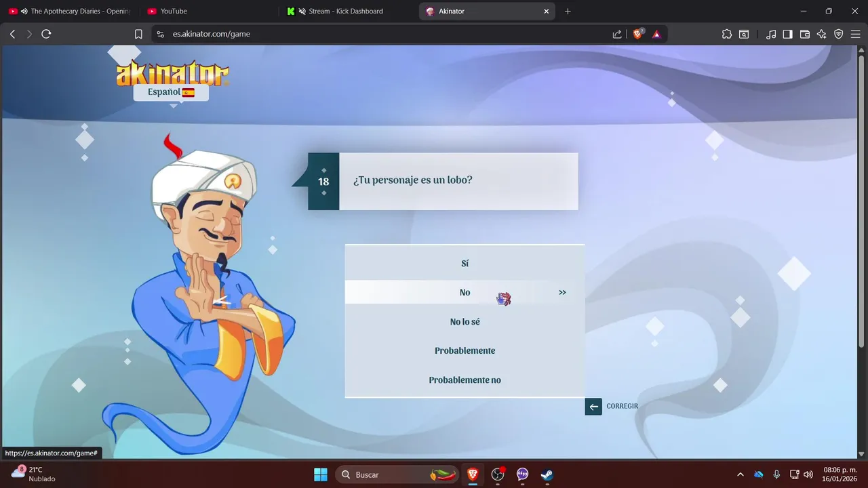The image size is (868, 488).
Task: Click the taskbar Buscar search box
Action: 397,474
